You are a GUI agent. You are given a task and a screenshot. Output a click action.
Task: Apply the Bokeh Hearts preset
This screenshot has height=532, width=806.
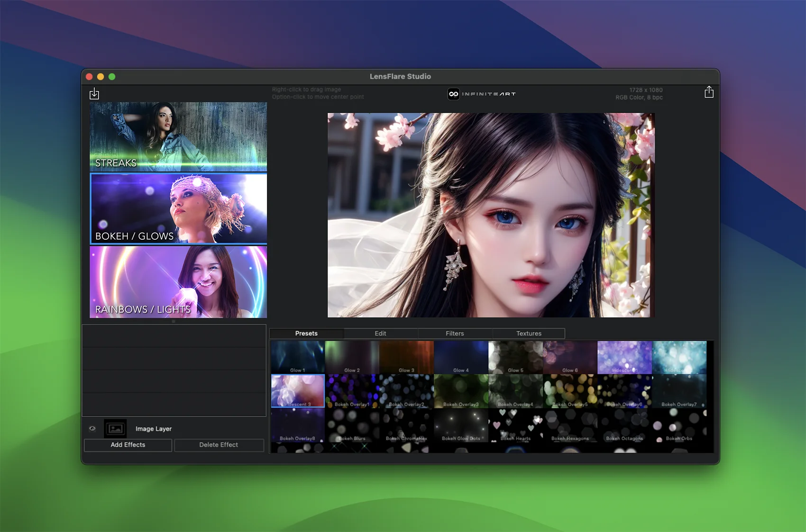515,425
